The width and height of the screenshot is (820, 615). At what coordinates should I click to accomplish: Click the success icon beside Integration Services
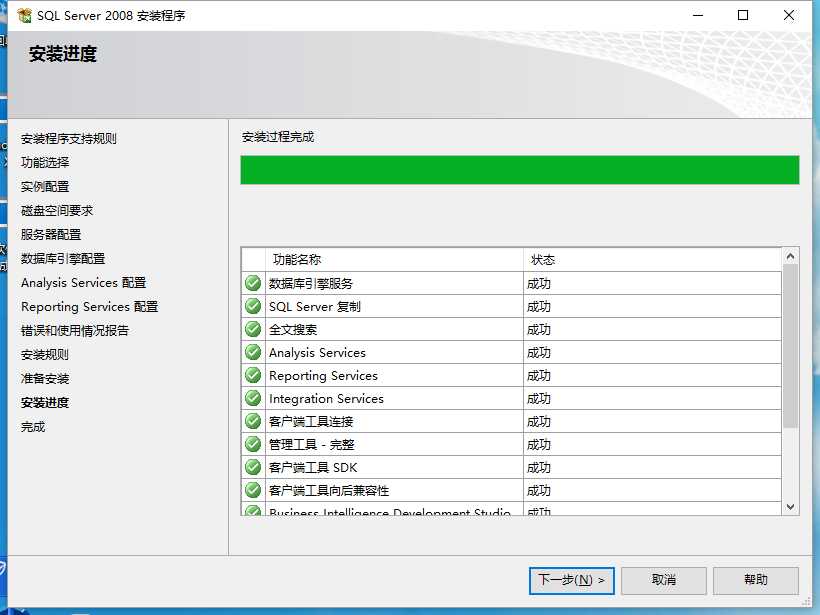click(x=253, y=398)
